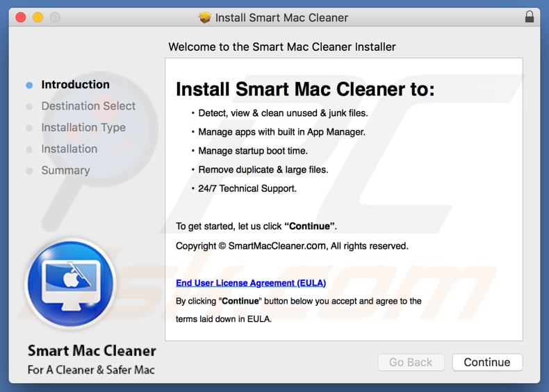Image resolution: width=549 pixels, height=392 pixels.
Task: Select the Installation Type step
Action: tap(83, 127)
